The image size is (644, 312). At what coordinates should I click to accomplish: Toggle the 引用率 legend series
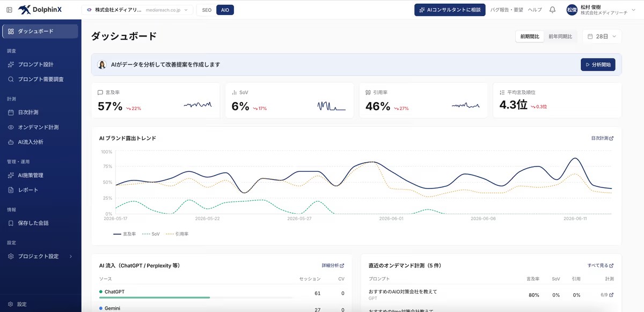(x=177, y=234)
